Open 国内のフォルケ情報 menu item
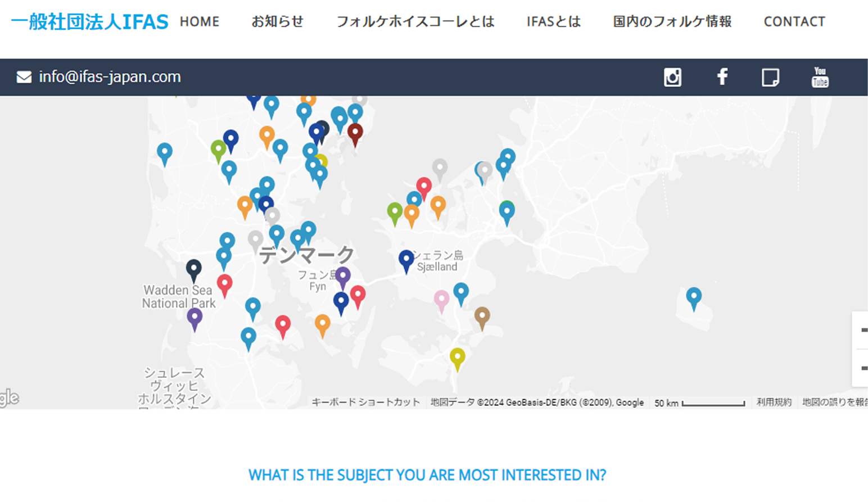868x502 pixels. click(672, 22)
